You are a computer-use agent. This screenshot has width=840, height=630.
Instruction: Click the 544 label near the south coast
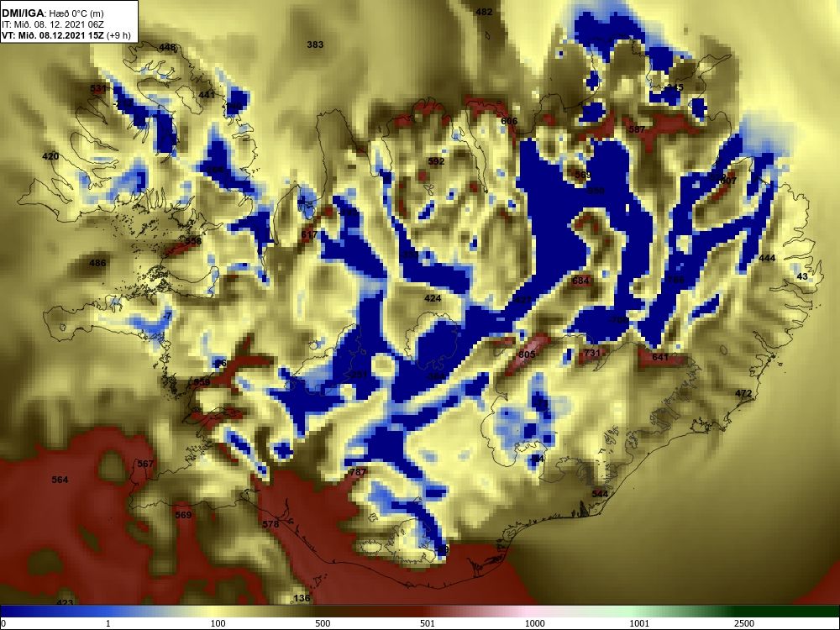click(x=600, y=494)
